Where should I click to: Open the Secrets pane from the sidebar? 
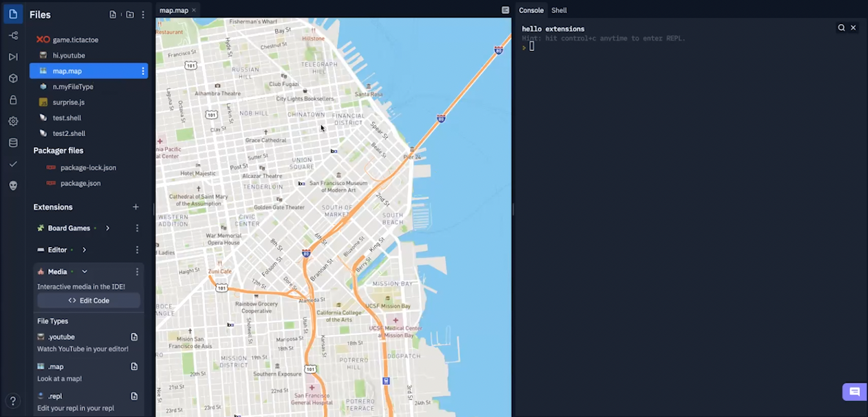[x=13, y=99]
